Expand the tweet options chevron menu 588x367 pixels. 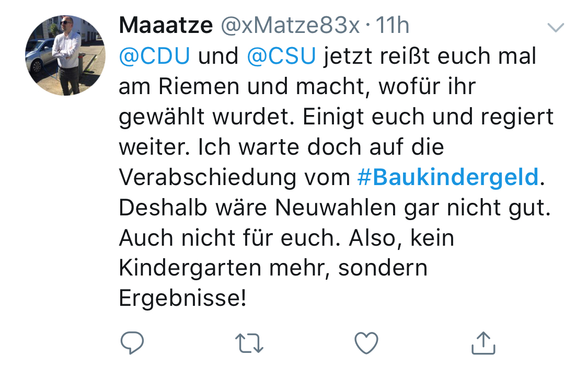(555, 28)
